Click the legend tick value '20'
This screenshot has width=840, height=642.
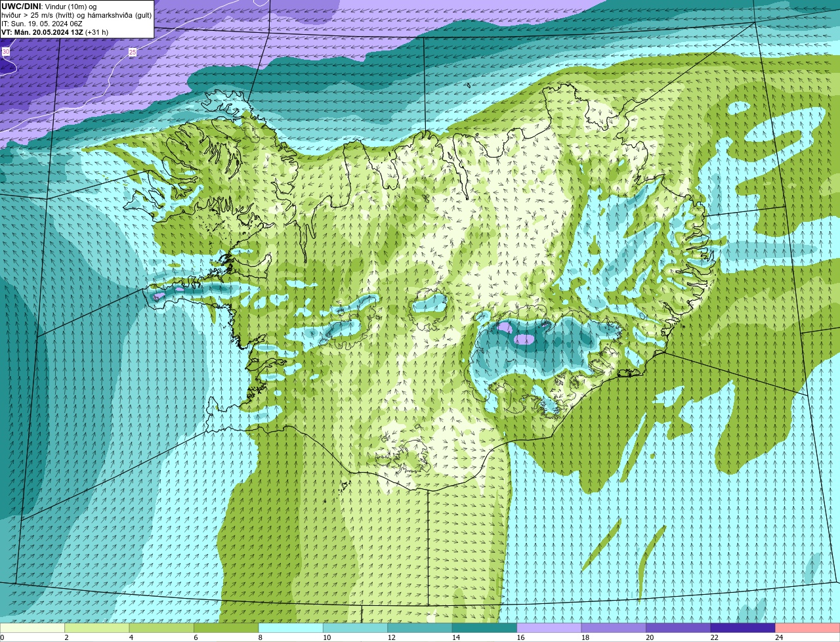coord(650,637)
